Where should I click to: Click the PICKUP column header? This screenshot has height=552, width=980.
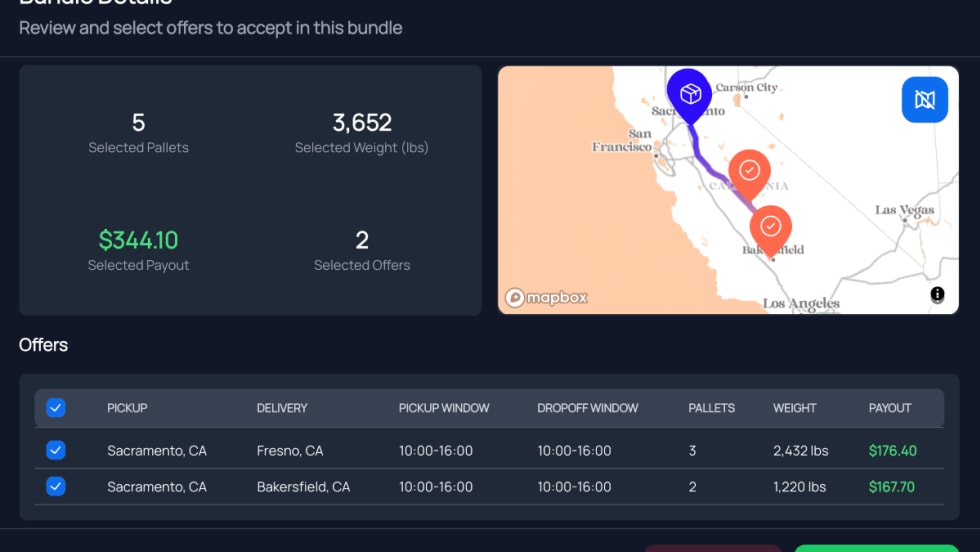point(127,408)
